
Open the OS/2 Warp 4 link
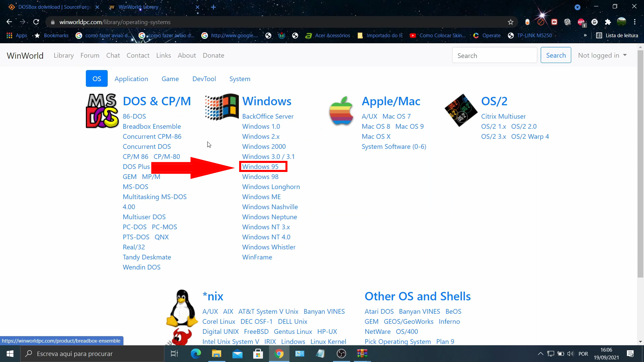click(530, 136)
